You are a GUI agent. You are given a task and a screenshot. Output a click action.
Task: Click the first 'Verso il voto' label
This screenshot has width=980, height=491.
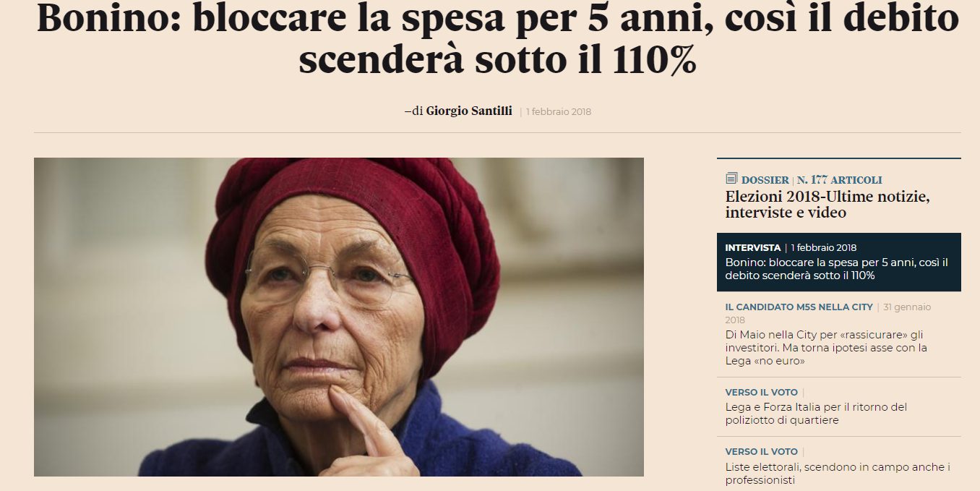761,393
